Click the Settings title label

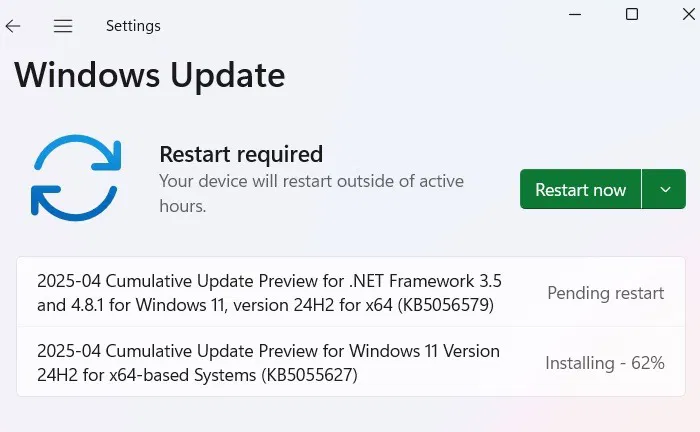pyautogui.click(x=133, y=26)
